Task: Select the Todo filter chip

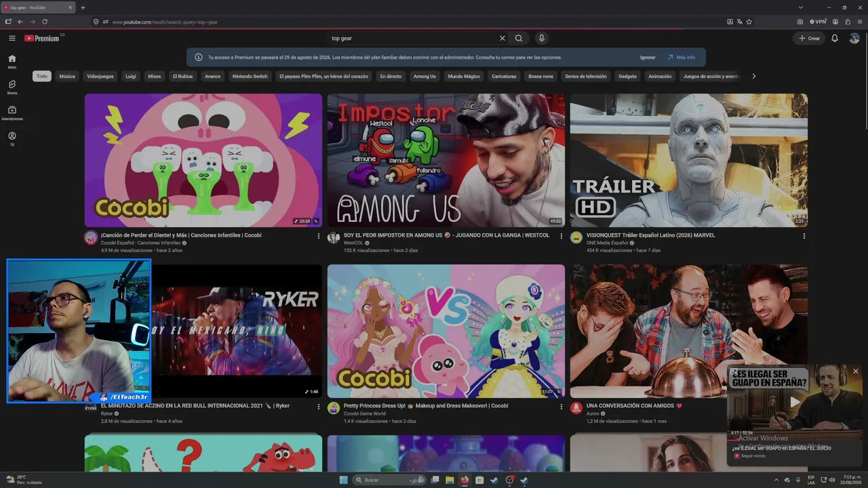Action: pyautogui.click(x=42, y=77)
